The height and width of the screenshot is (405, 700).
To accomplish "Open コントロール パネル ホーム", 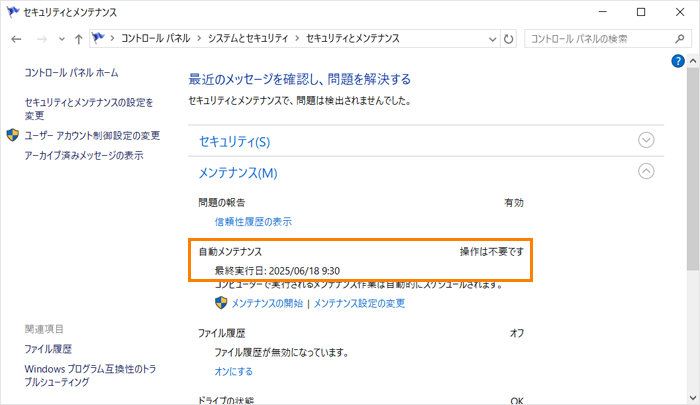I will (71, 73).
